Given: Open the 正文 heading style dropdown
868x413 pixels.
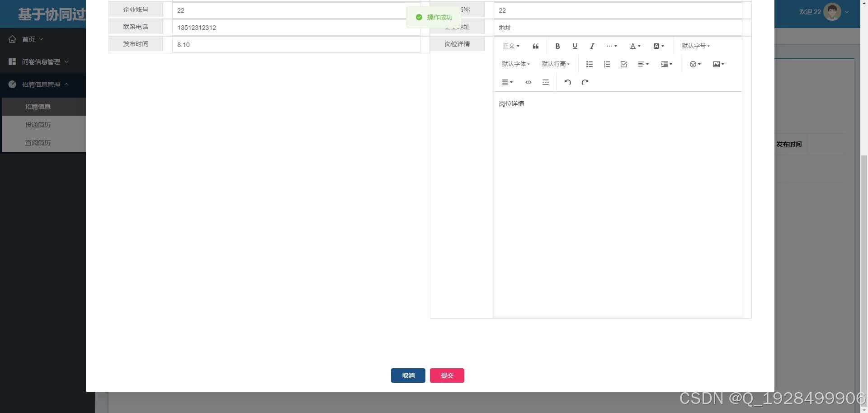Looking at the screenshot, I should [511, 46].
